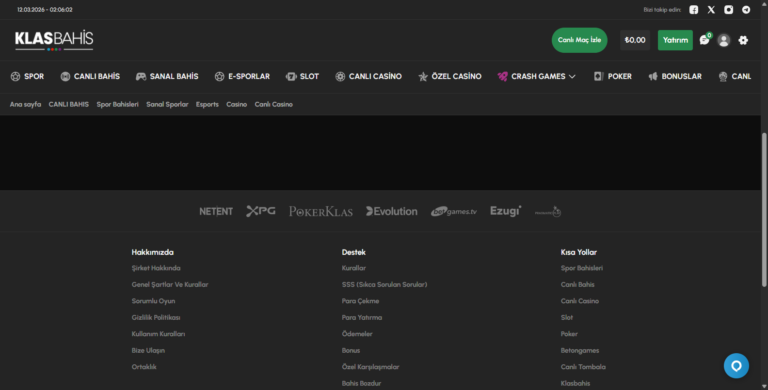Click the KlasBahis logo

coord(54,40)
